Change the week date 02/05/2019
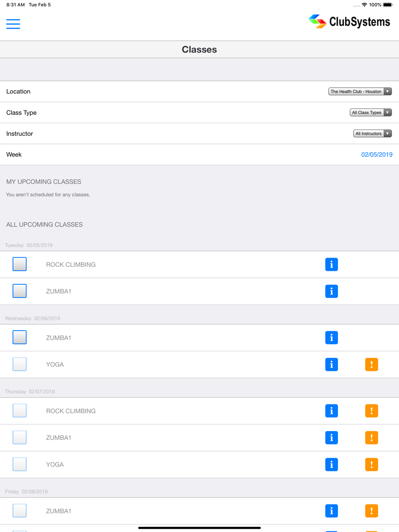The width and height of the screenshot is (399, 532). (x=377, y=155)
